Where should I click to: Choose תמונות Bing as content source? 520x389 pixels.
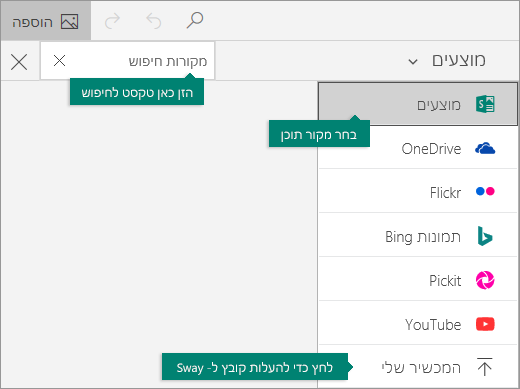coord(418,236)
